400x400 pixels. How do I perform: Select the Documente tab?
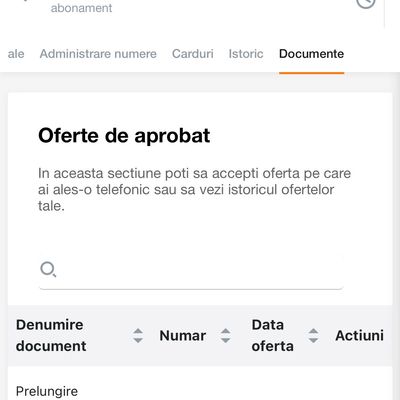coord(311,54)
